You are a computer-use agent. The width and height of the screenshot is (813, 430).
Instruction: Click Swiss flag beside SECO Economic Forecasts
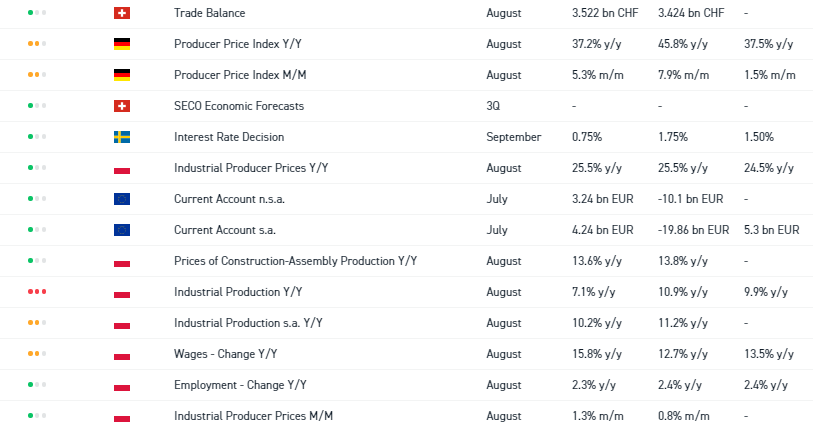(x=122, y=106)
